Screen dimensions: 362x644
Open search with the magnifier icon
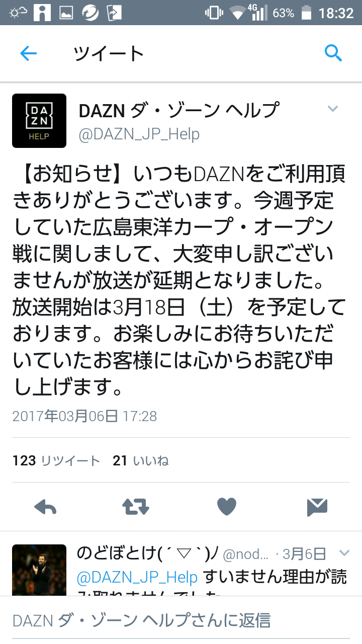[333, 52]
